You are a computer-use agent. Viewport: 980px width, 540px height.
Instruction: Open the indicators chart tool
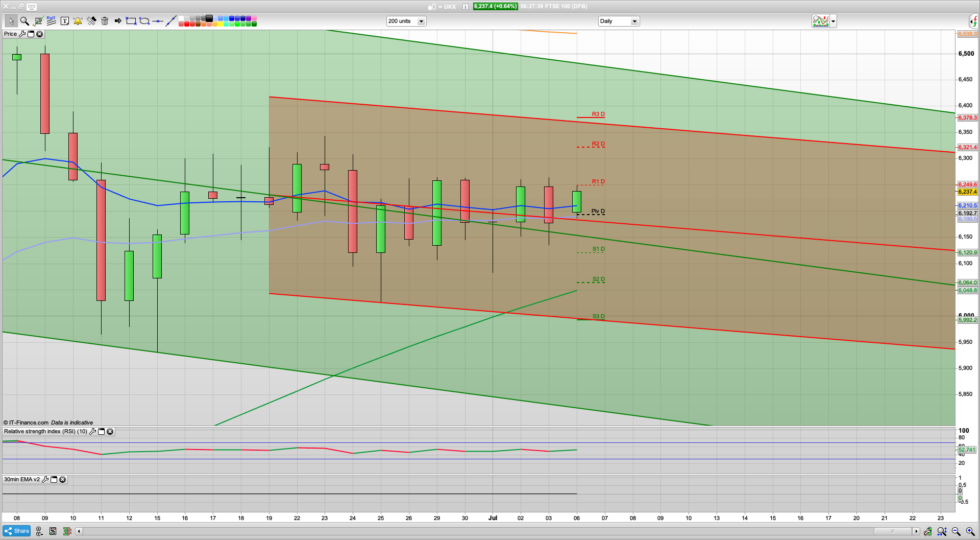(38, 21)
